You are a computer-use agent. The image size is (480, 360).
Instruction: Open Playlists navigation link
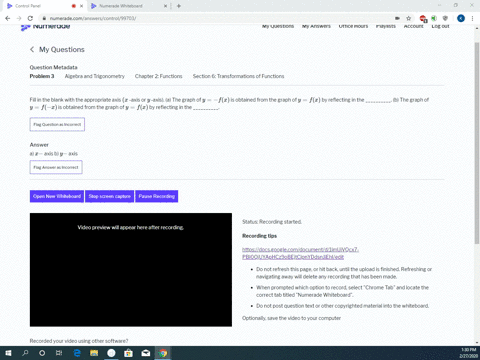(386, 26)
